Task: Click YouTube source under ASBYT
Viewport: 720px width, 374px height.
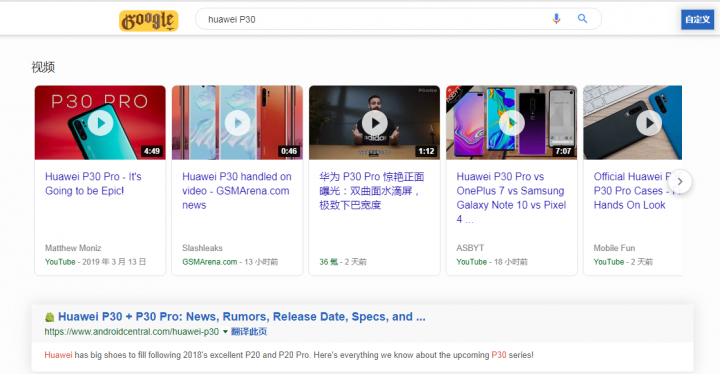Action: click(x=471, y=262)
